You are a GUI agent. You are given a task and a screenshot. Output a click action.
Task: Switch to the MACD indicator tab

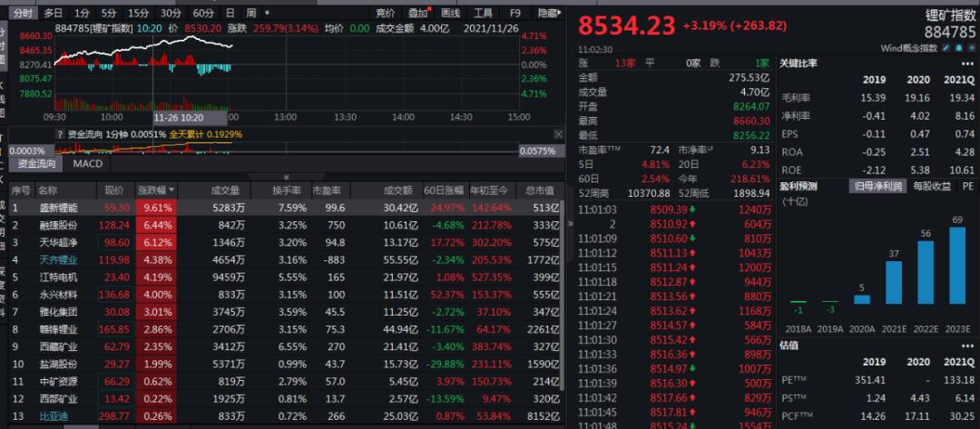pos(88,164)
